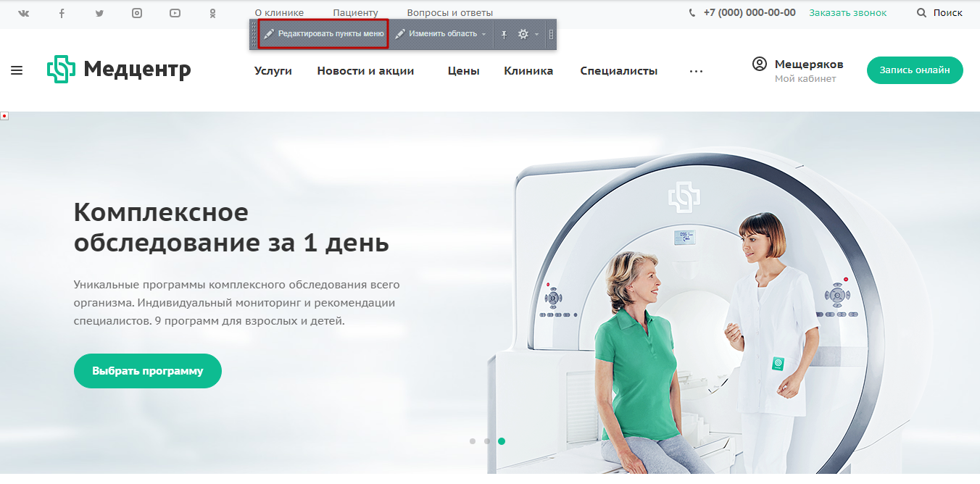Click the Комплексное обследование banner heading
Viewport: 980px width, 484px height.
click(x=231, y=228)
